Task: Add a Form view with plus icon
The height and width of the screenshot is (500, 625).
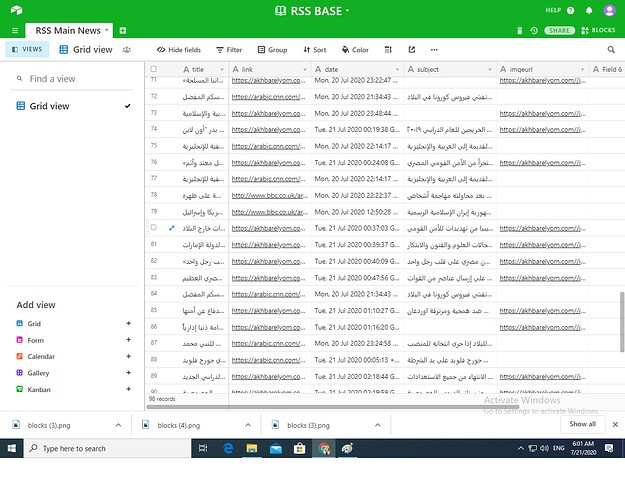Action: (x=128, y=340)
